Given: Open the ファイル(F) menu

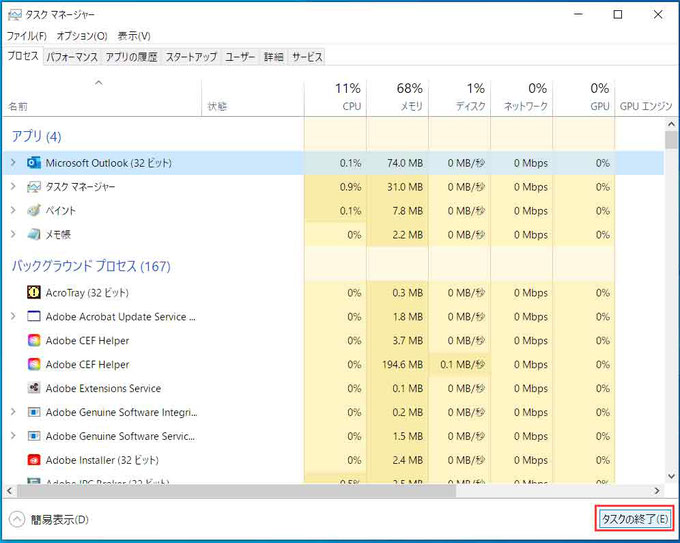Looking at the screenshot, I should tap(27, 36).
